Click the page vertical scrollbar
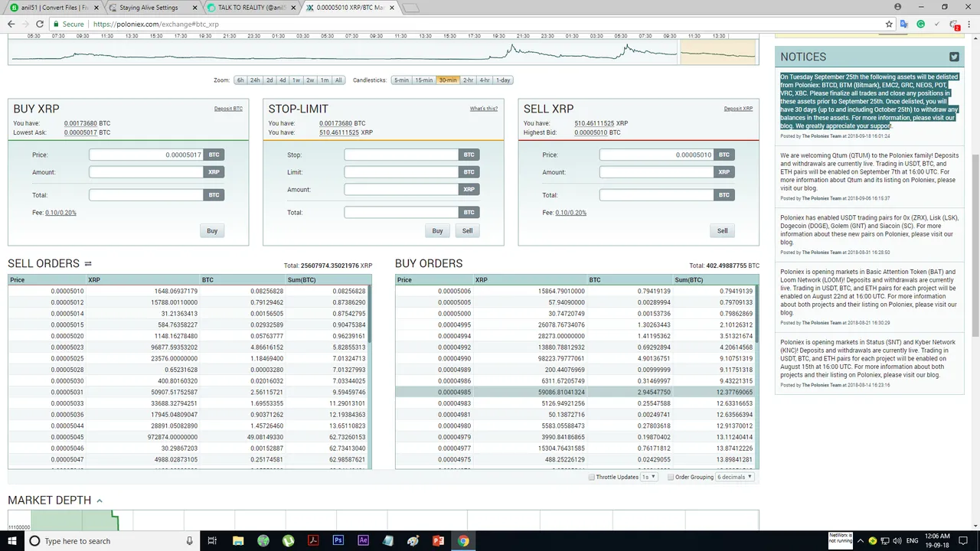The width and height of the screenshot is (980, 551). click(975, 245)
